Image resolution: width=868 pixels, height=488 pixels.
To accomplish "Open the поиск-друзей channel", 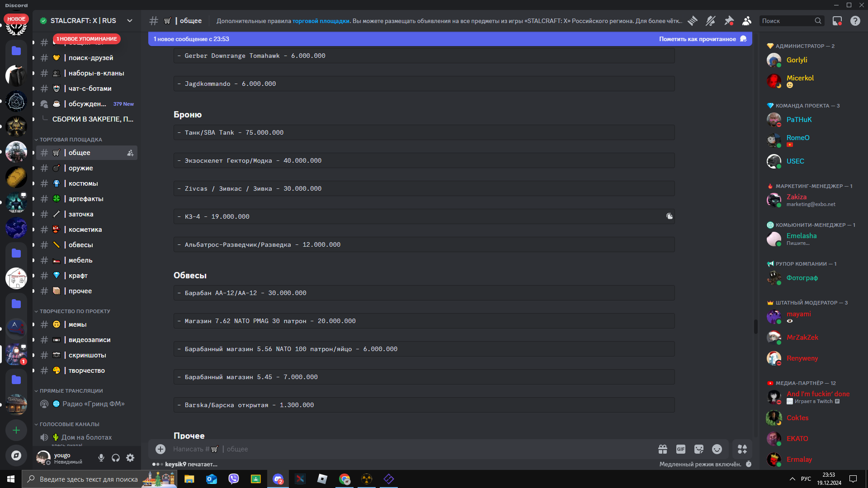I will click(87, 58).
